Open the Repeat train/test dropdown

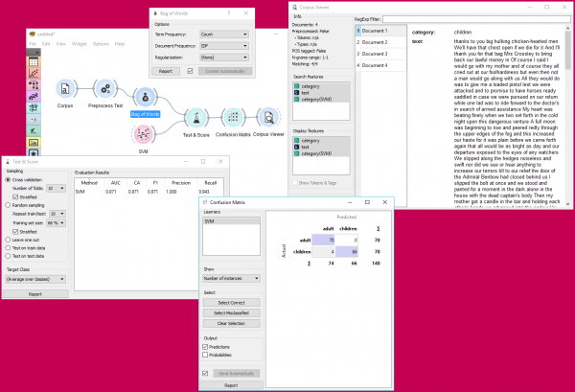point(57,214)
